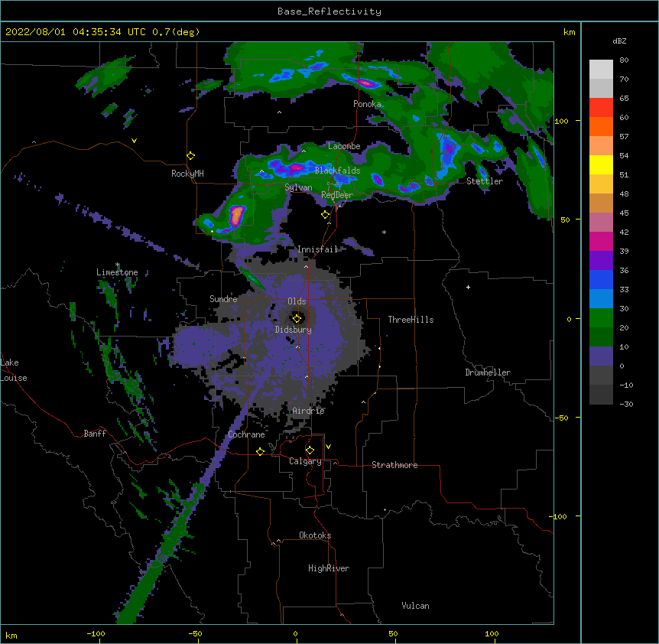The width and height of the screenshot is (659, 644).
Task: Click the Vulcan label
Action: [x=415, y=606]
